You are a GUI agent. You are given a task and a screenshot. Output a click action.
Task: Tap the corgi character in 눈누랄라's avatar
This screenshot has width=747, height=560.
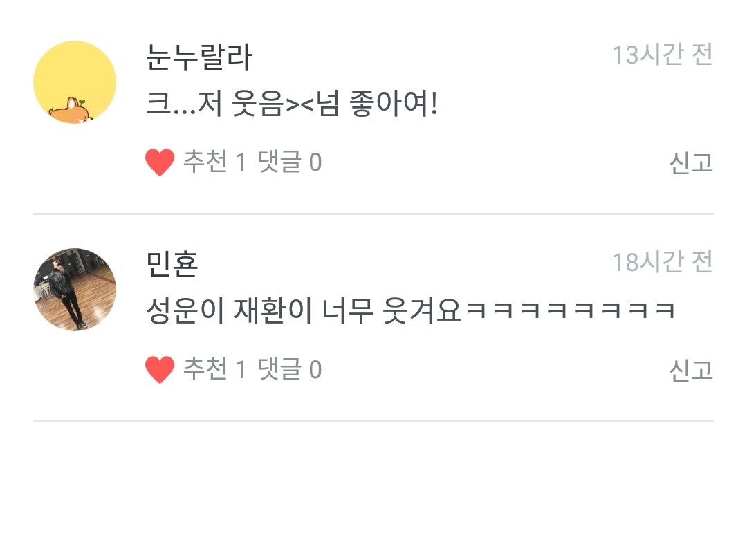(69, 112)
